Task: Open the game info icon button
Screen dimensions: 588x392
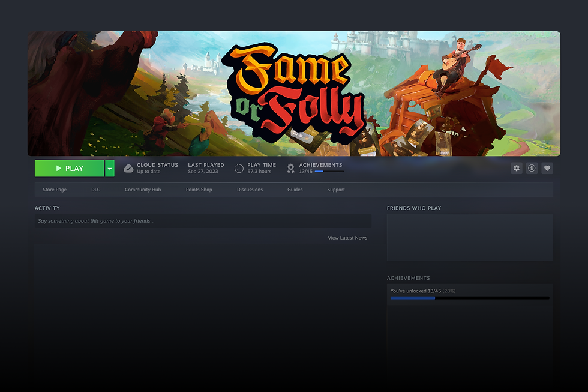Action: [x=532, y=168]
